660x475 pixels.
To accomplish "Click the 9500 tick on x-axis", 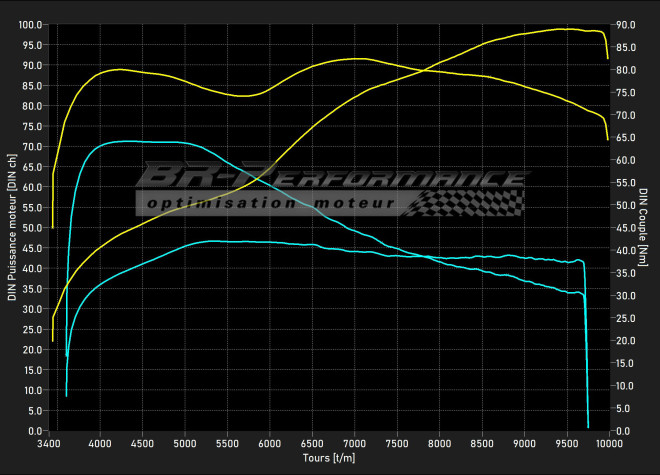I will [x=567, y=443].
